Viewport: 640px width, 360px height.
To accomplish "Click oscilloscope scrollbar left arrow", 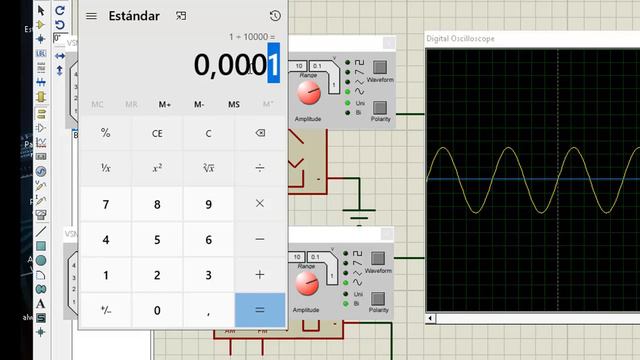I will coord(430,318).
